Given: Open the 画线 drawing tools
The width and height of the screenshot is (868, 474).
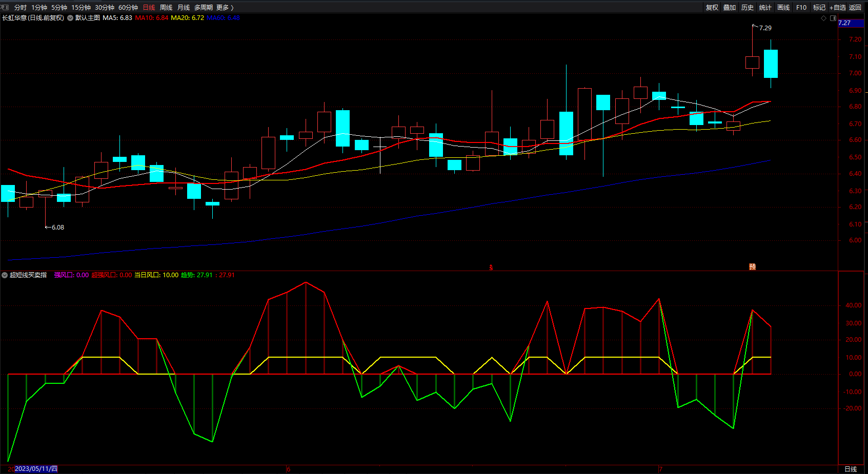Looking at the screenshot, I should point(783,8).
